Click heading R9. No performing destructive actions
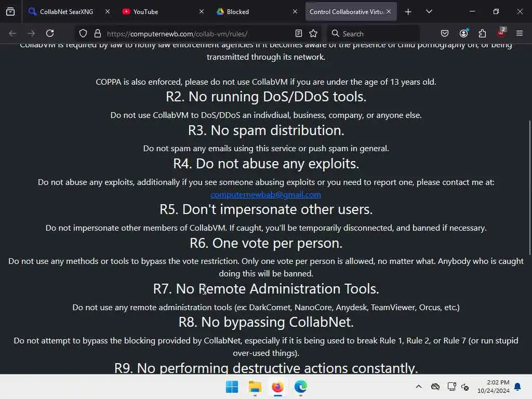This screenshot has width=532, height=399. coord(266,368)
